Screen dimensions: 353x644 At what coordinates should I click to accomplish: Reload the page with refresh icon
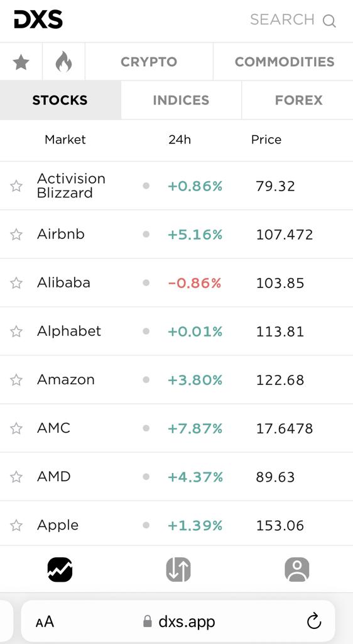point(314,621)
